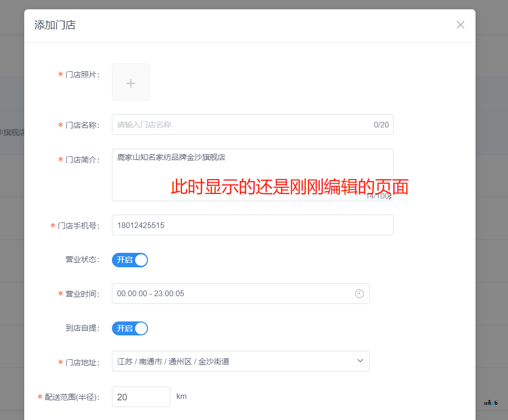Focus the 门店名称 input field
The height and width of the screenshot is (420, 508).
coord(252,124)
